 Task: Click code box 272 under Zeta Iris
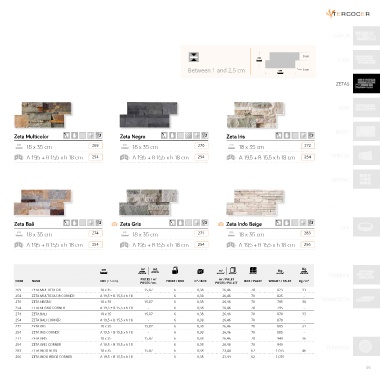(308, 146)
